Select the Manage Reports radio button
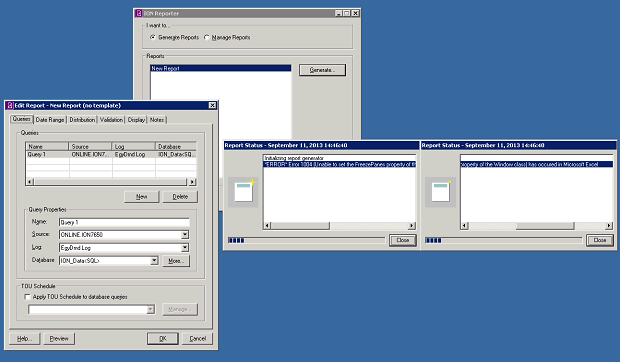 pyautogui.click(x=206, y=37)
